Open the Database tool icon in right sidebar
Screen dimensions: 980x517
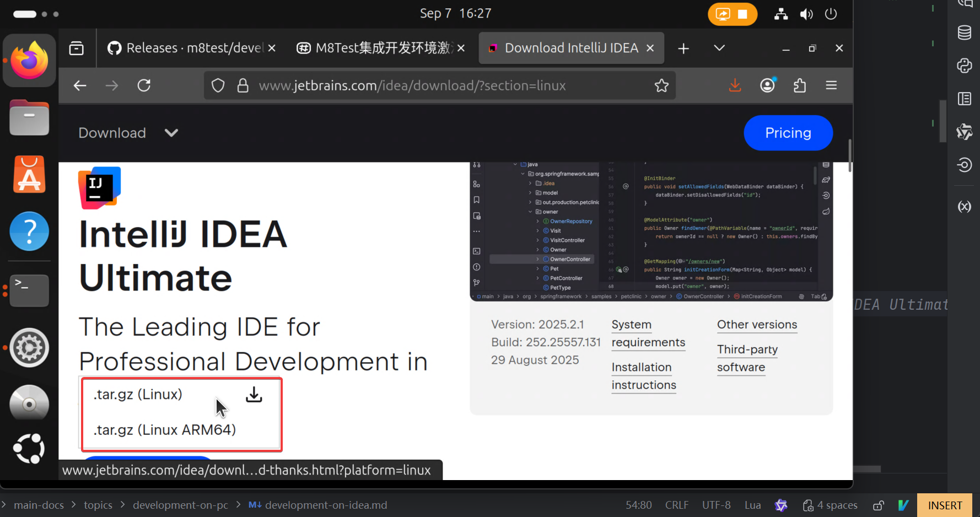[964, 33]
